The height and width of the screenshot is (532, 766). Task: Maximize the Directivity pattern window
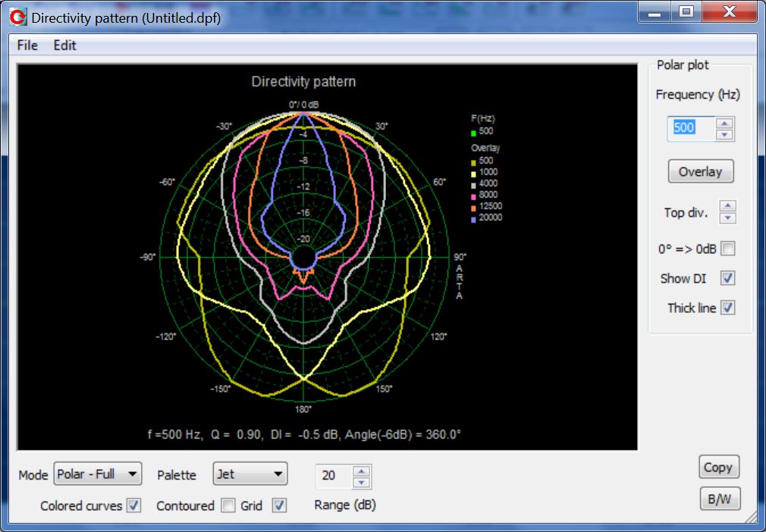686,11
